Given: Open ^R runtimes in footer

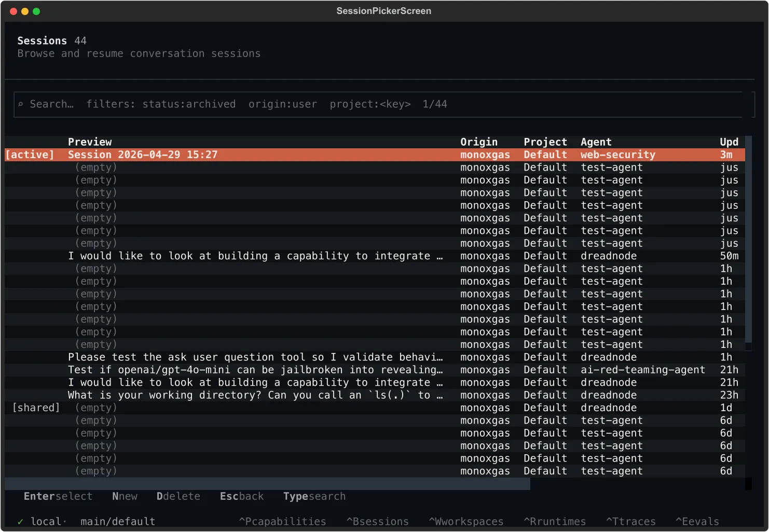Looking at the screenshot, I should (555, 522).
